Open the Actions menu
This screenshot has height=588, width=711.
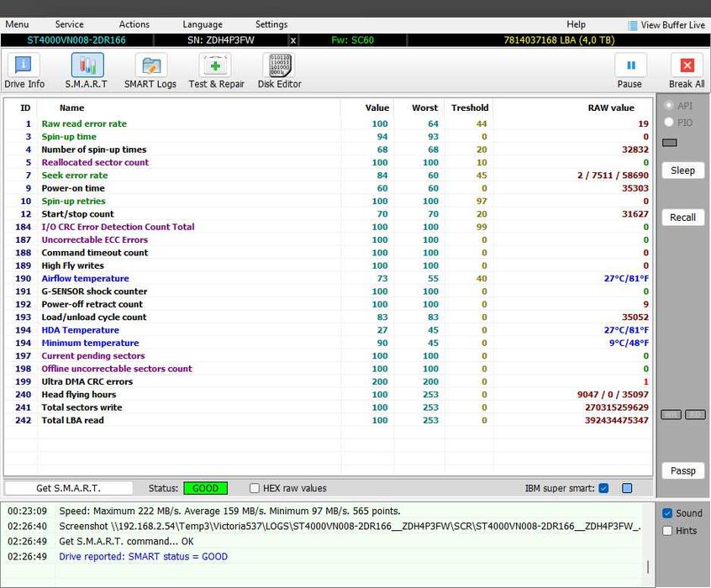point(134,24)
